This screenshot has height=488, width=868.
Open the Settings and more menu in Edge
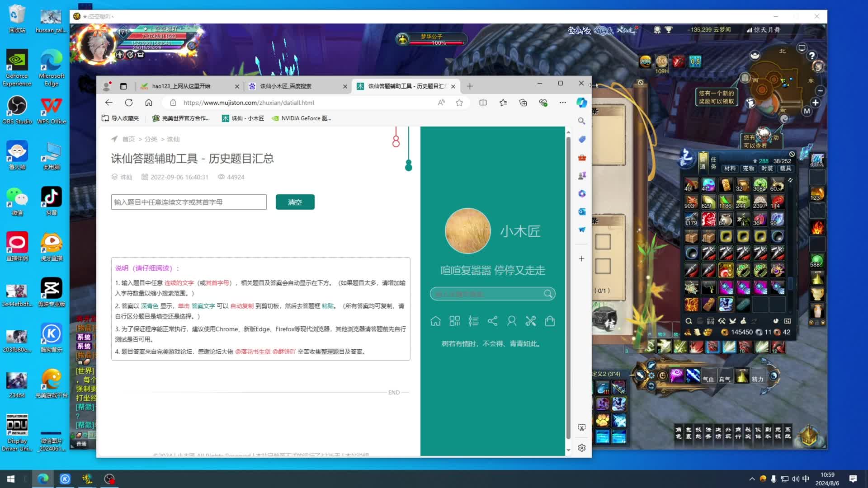562,103
